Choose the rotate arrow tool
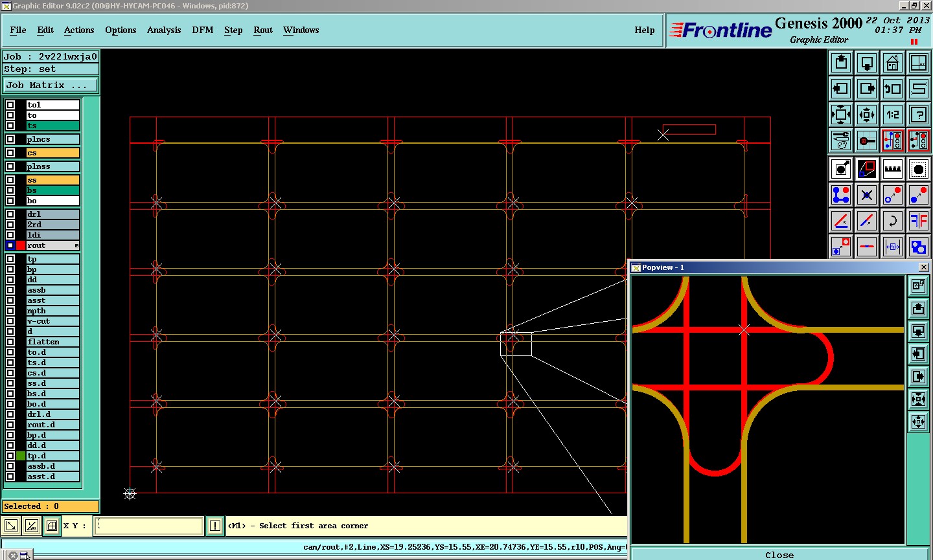933x560 pixels. [x=893, y=221]
